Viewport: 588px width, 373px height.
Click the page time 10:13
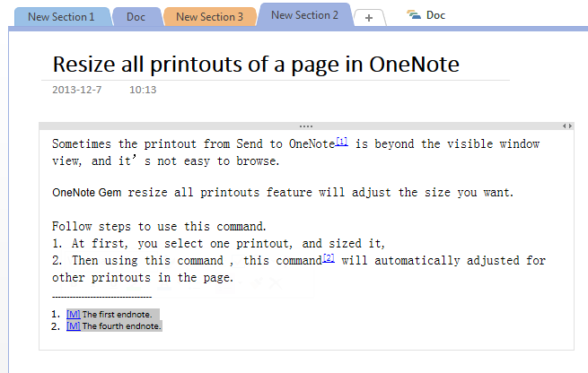pyautogui.click(x=143, y=90)
